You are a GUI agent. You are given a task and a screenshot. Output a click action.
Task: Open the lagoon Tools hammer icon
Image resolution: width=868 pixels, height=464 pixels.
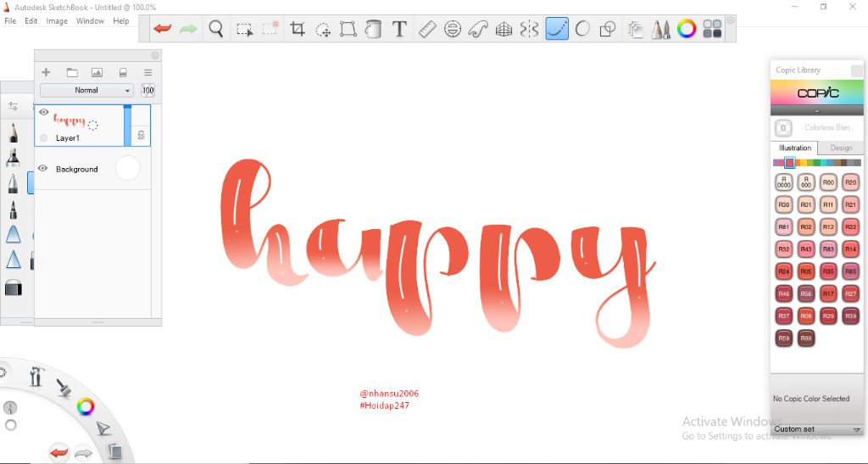pyautogui.click(x=36, y=377)
